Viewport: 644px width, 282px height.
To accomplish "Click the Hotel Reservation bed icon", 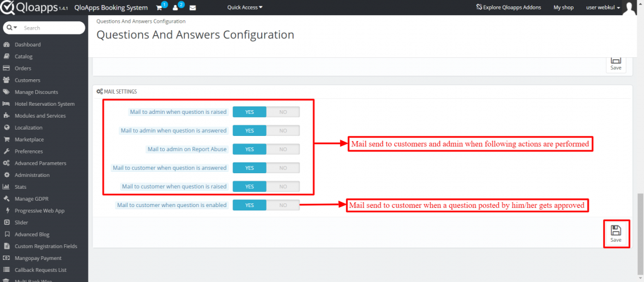I will coord(6,104).
